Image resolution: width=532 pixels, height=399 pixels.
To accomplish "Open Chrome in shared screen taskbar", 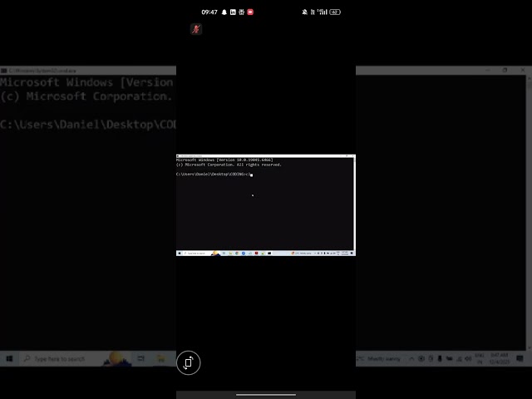I will [x=237, y=253].
